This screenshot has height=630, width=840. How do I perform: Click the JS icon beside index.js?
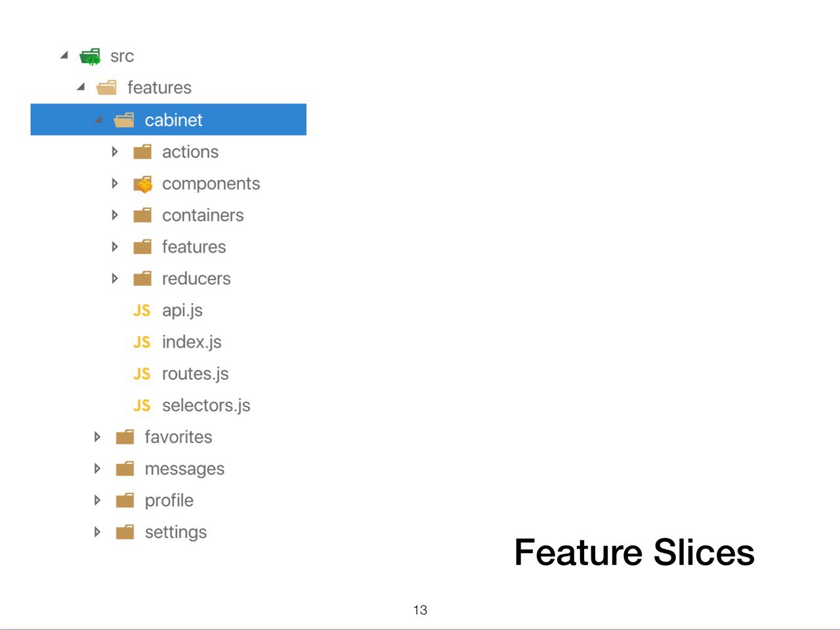[142, 342]
